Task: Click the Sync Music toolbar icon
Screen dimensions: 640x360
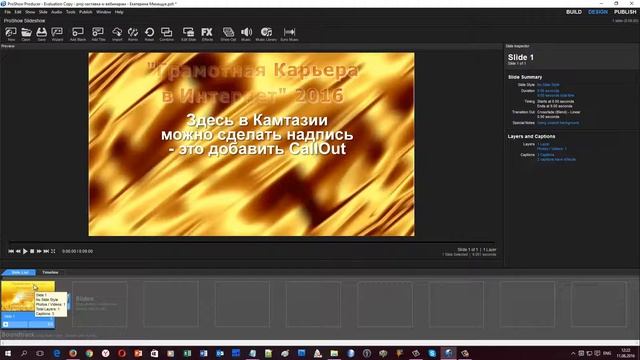Action: [x=289, y=33]
